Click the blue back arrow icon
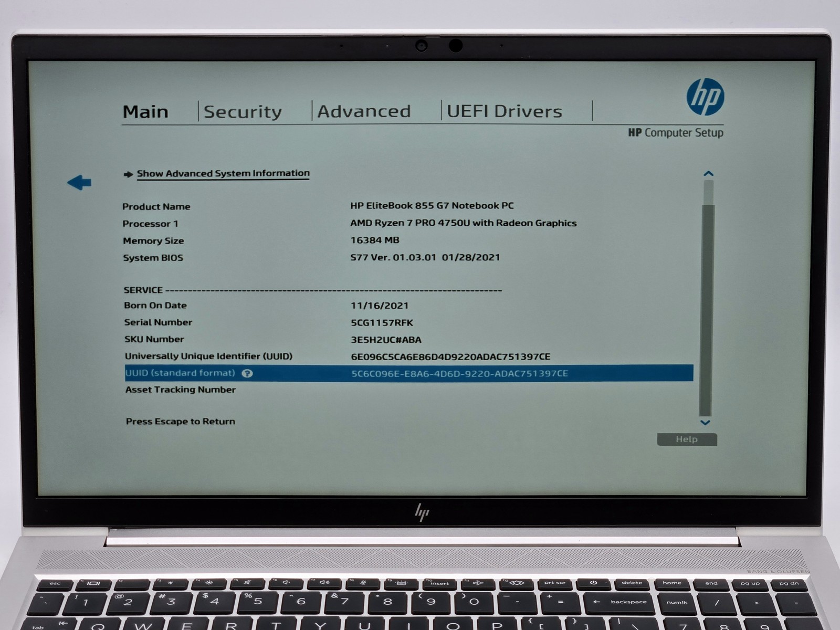Screen dimensions: 840x630 click(x=79, y=183)
